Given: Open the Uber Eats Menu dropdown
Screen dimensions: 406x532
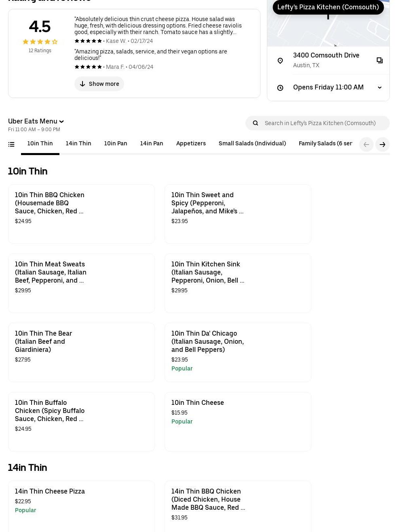Looking at the screenshot, I should point(36,121).
